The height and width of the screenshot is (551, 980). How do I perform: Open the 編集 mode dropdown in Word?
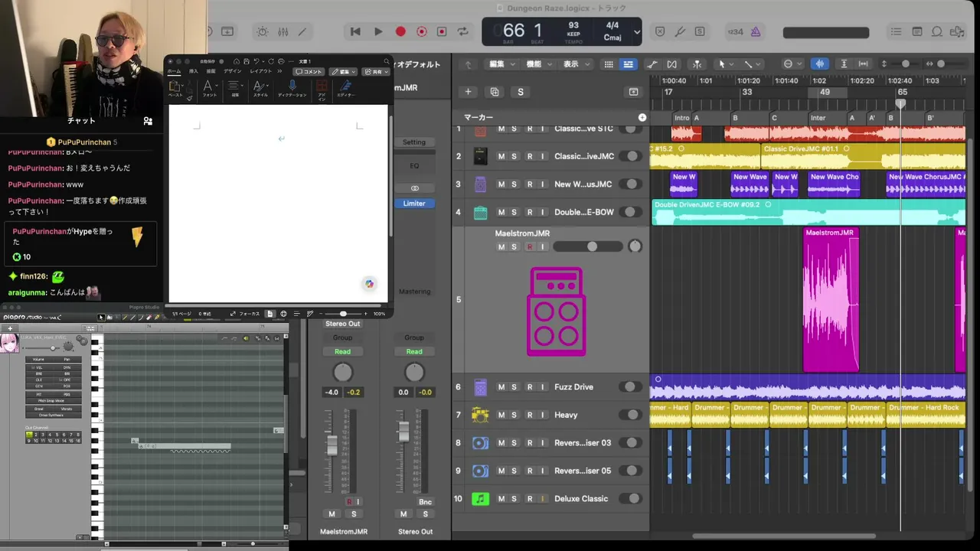pyautogui.click(x=344, y=71)
